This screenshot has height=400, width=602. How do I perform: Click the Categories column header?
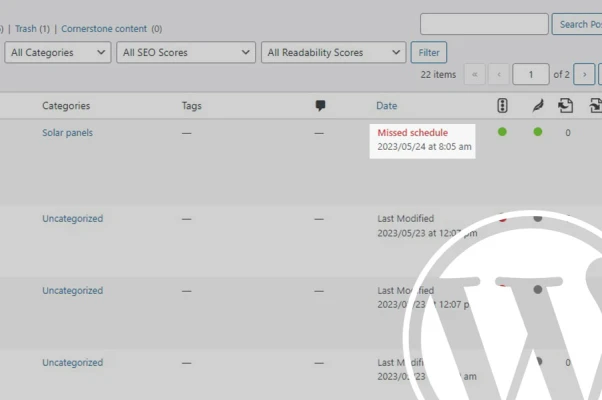pos(66,106)
